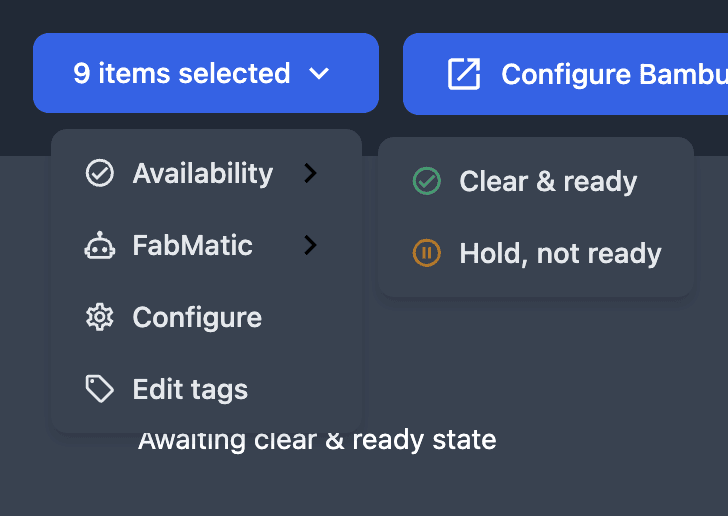This screenshot has width=728, height=516.
Task: Click the orange pause circle icon
Action: pos(427,253)
